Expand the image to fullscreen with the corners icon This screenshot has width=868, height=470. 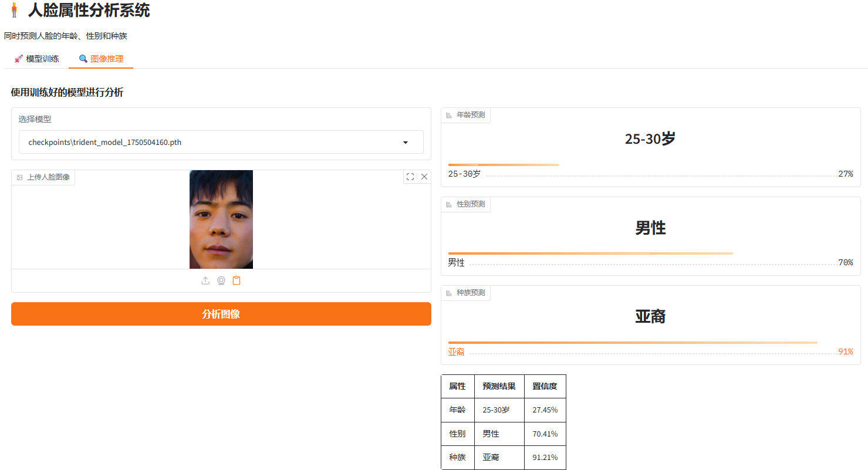(410, 176)
